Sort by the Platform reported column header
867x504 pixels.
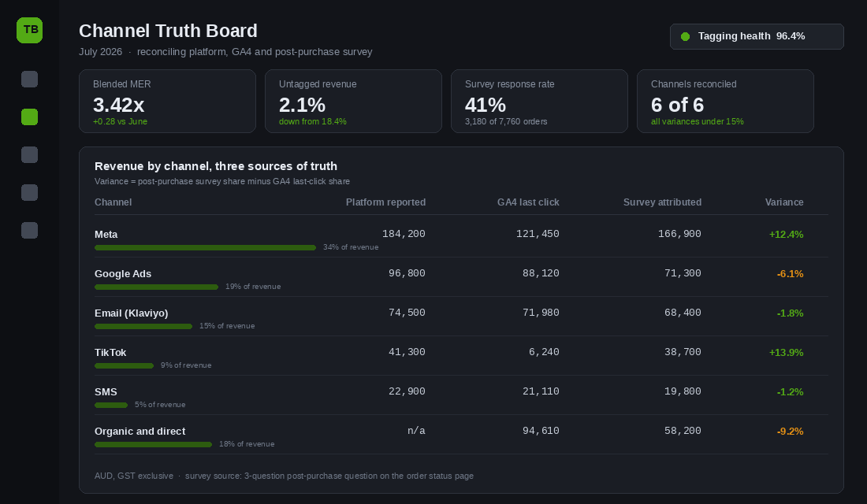point(385,202)
